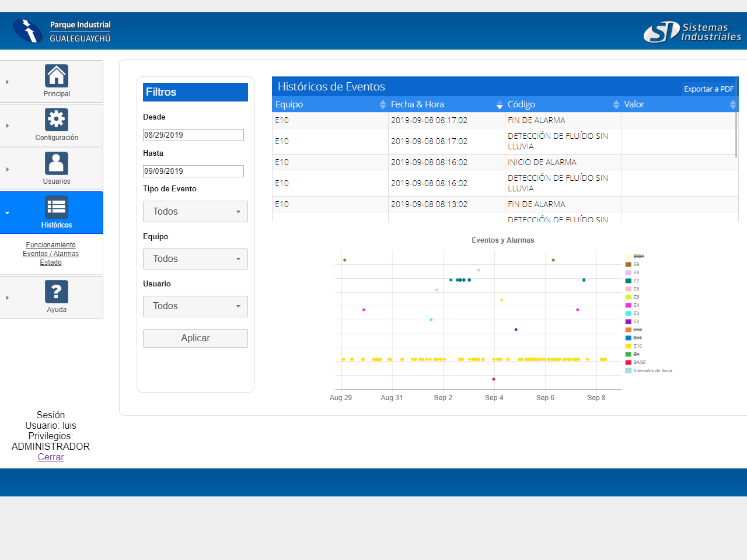
Task: Click Exportar a PDF button
Action: 708,89
